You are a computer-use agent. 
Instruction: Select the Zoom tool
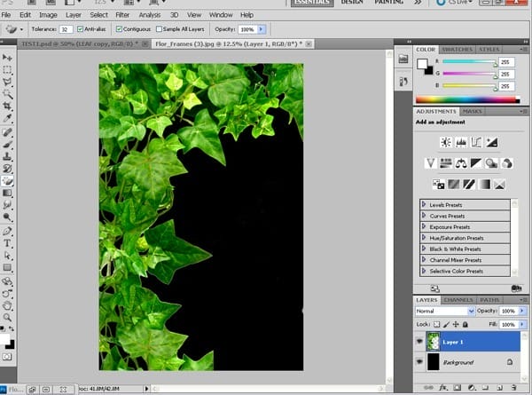pos(7,317)
